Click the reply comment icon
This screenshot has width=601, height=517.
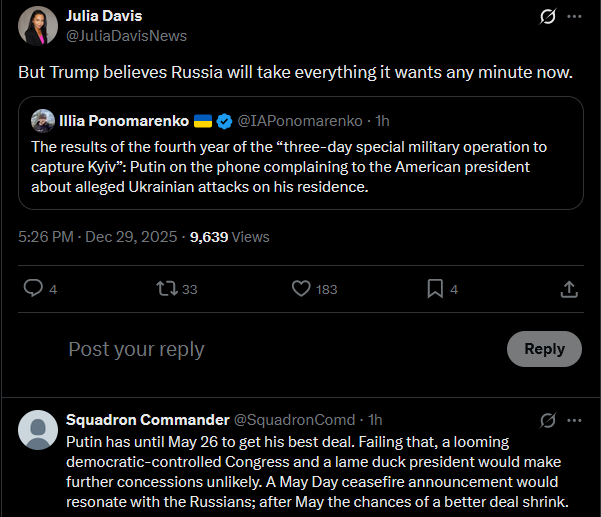pyautogui.click(x=33, y=289)
